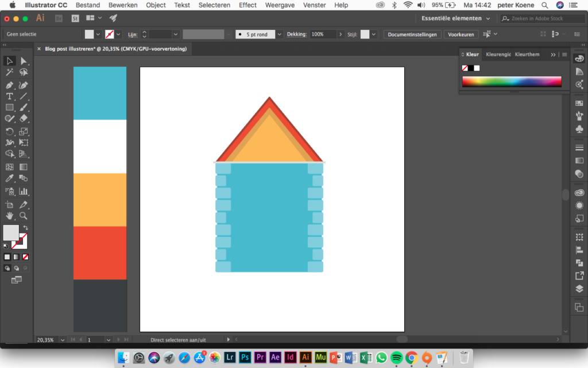588x368 pixels.
Task: Set paint mode to Color
Action: (7, 257)
